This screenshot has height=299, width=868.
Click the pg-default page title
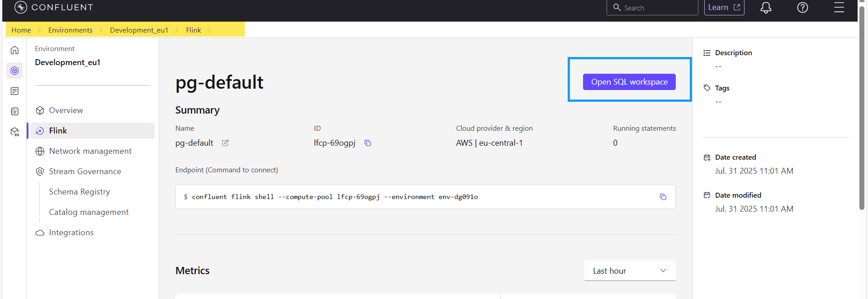click(x=219, y=82)
